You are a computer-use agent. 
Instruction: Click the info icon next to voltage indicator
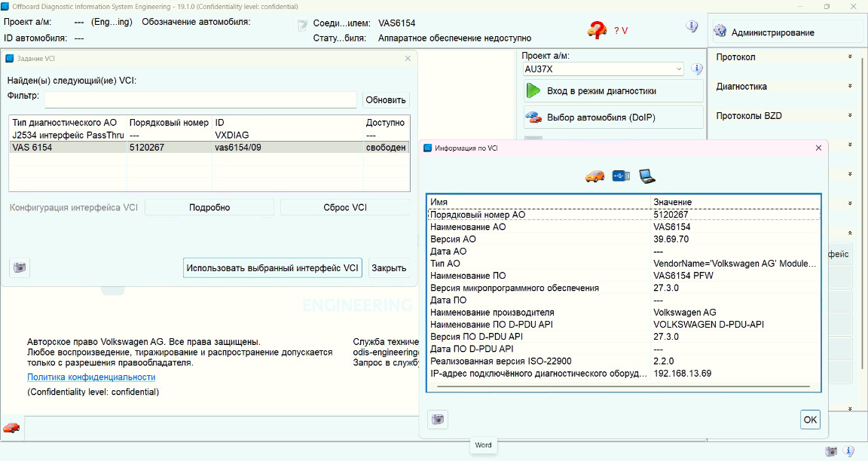(x=692, y=26)
